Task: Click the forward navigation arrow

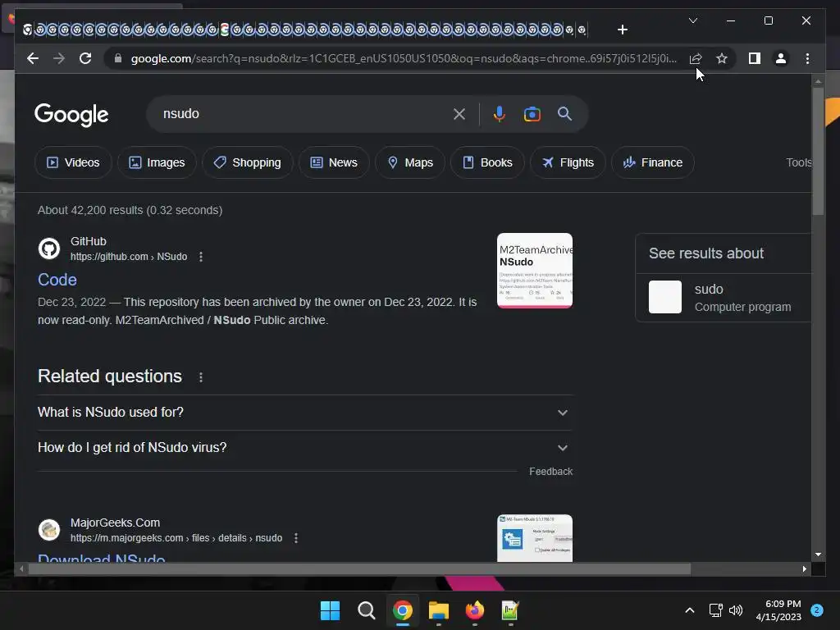Action: [59, 58]
